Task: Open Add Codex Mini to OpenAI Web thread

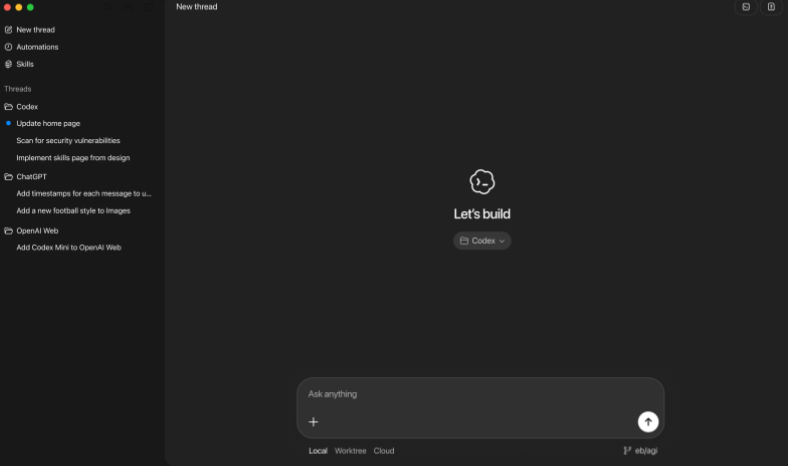Action: point(69,248)
